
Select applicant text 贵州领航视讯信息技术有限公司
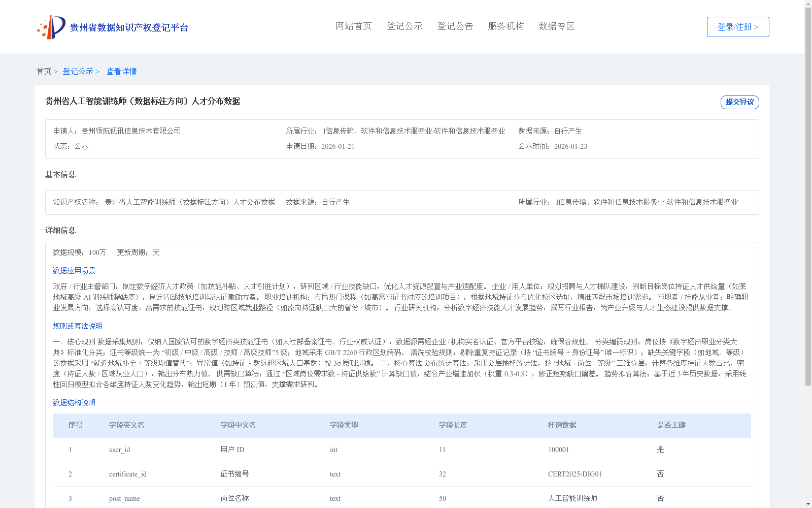131,131
